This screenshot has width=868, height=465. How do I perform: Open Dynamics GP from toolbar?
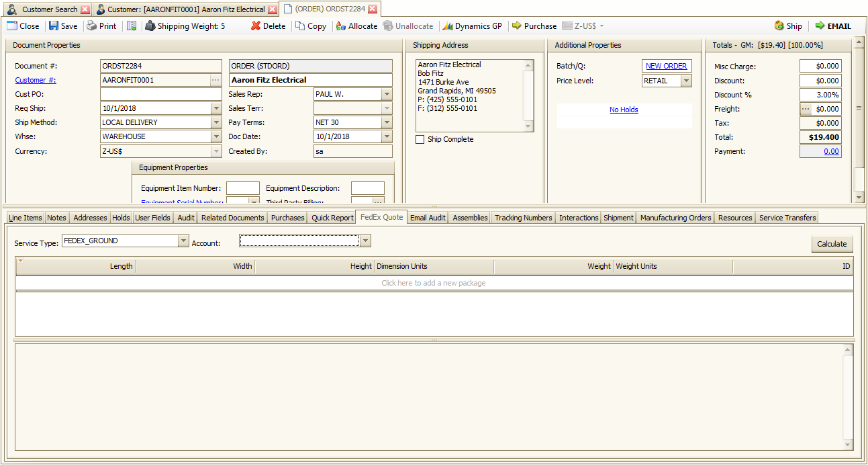tap(448, 26)
